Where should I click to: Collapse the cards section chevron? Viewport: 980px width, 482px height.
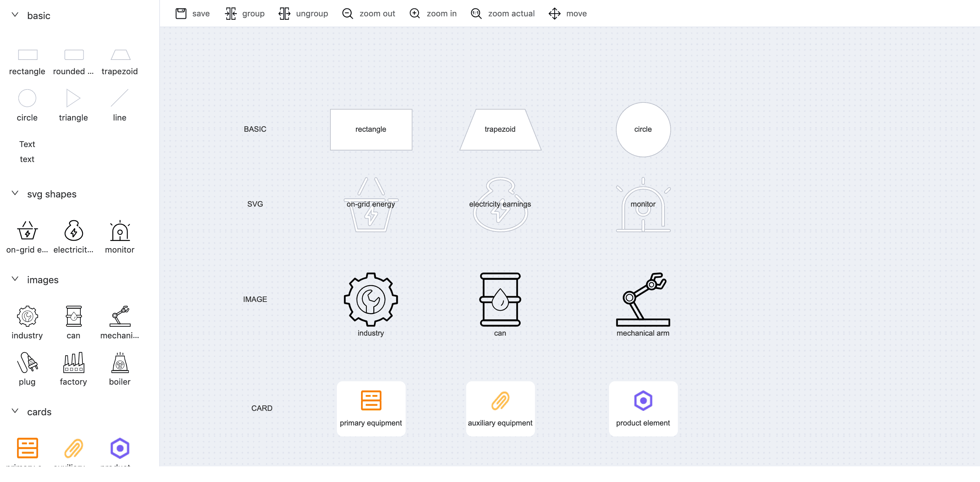coord(15,411)
